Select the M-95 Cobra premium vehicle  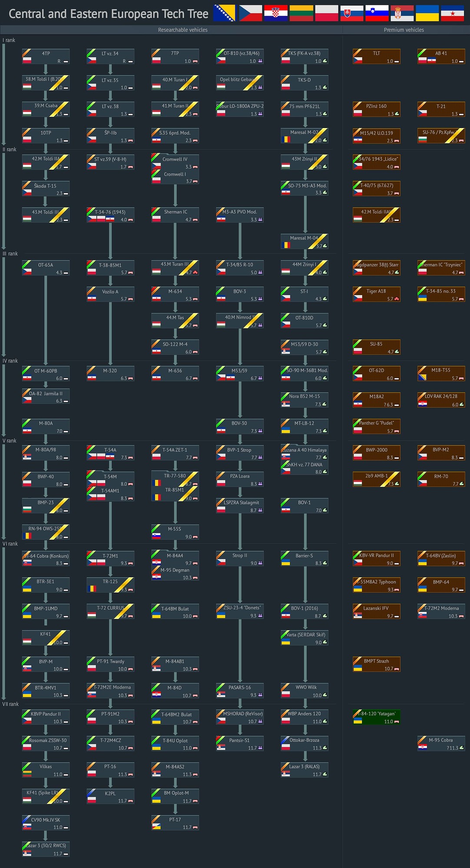(441, 743)
